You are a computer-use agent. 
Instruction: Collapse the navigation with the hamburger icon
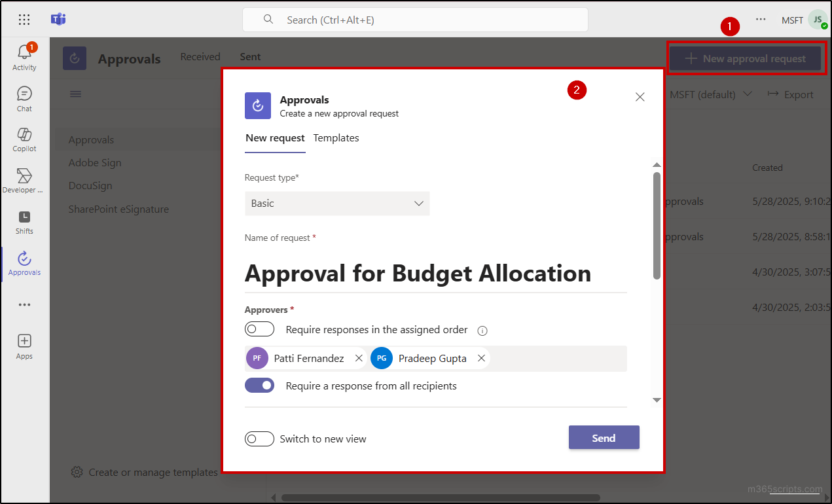[75, 94]
